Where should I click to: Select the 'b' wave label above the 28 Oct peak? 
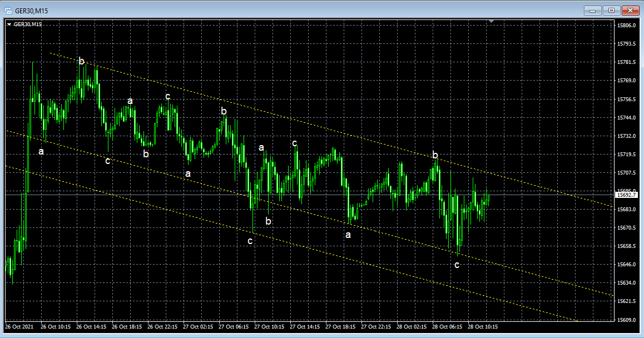[435, 155]
